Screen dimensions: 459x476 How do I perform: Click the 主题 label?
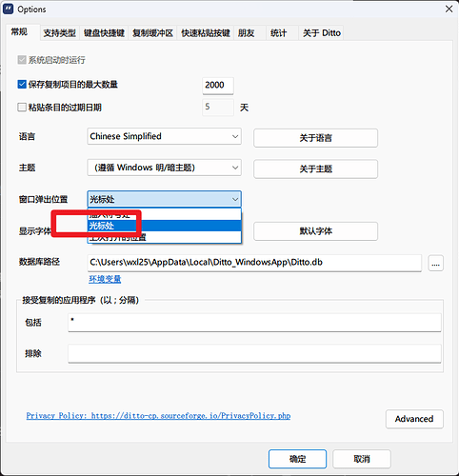coord(27,168)
